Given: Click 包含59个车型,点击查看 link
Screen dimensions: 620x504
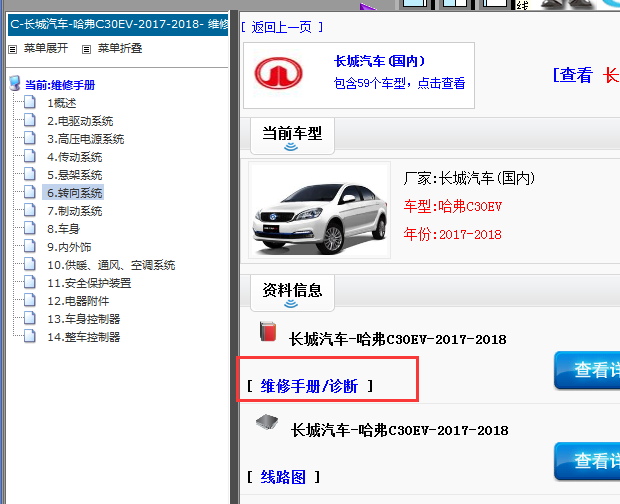Looking at the screenshot, I should pyautogui.click(x=399, y=83).
